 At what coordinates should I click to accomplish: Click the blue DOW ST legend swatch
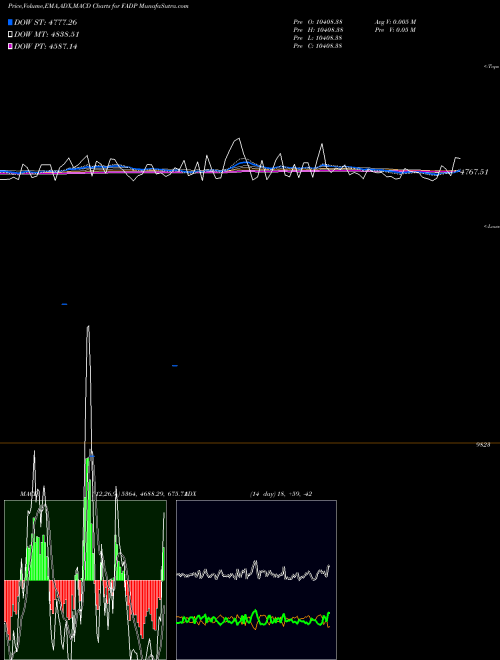10,22
